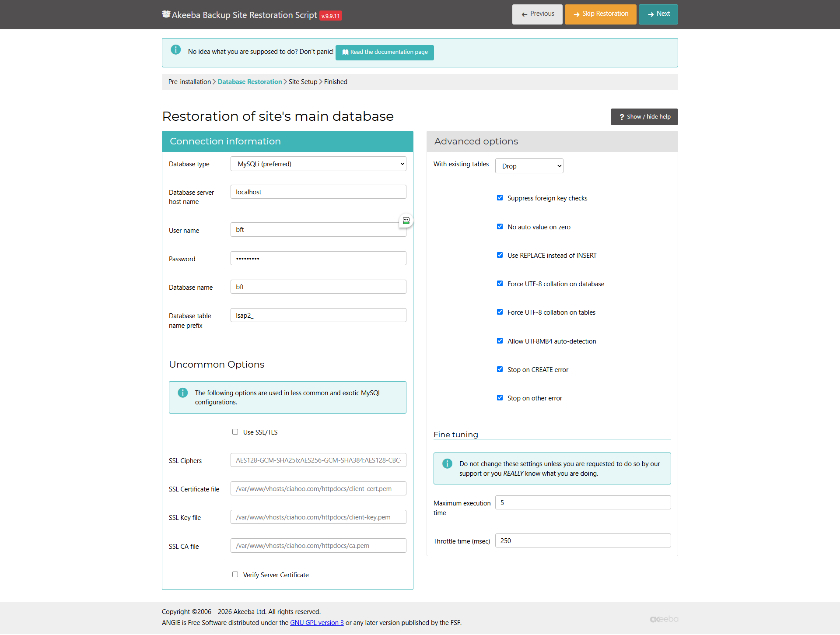This screenshot has height=635, width=840.
Task: Click the SSL Key file field
Action: click(318, 517)
